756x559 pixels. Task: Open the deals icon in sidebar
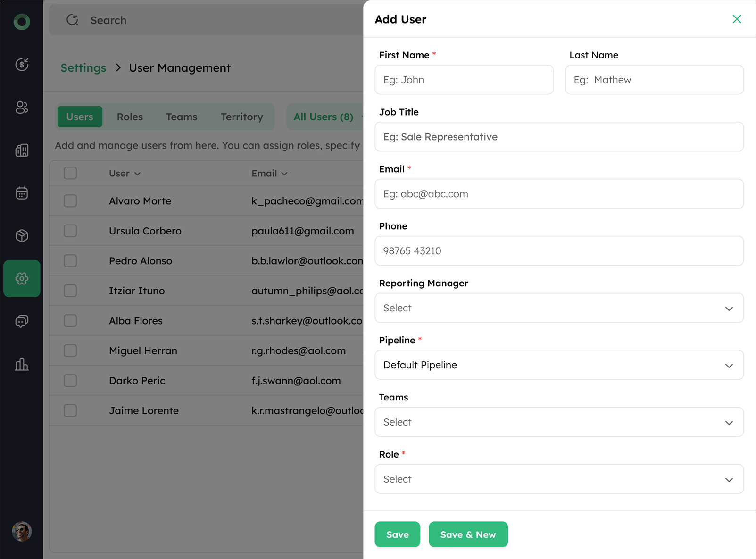click(22, 64)
